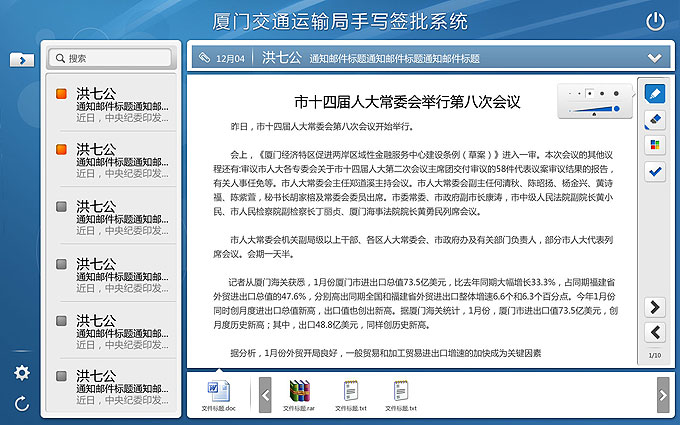Expand the mail header dropdown chevron
The height and width of the screenshot is (425, 680).
655,58
